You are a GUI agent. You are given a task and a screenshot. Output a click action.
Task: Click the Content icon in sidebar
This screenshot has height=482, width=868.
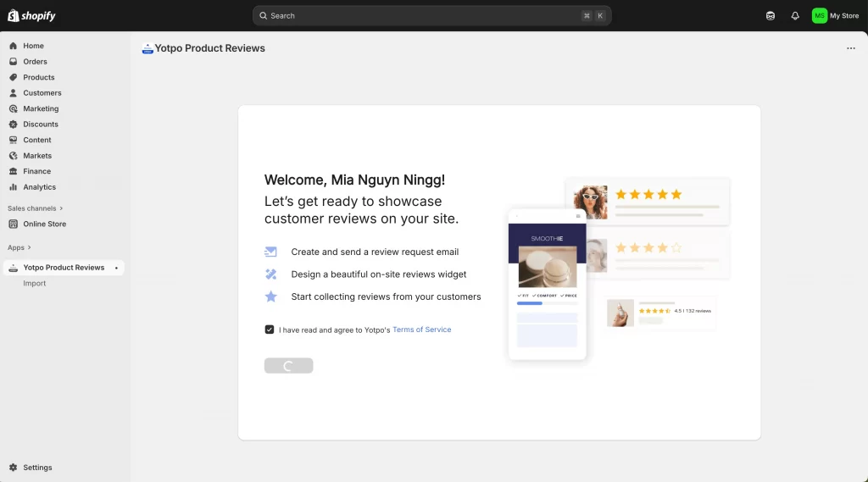tap(14, 140)
